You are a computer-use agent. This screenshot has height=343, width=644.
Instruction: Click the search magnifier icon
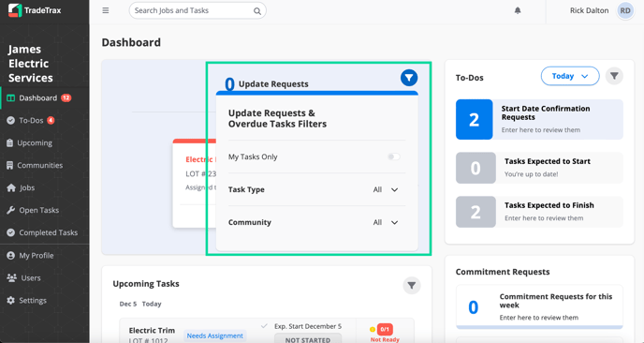coord(257,11)
